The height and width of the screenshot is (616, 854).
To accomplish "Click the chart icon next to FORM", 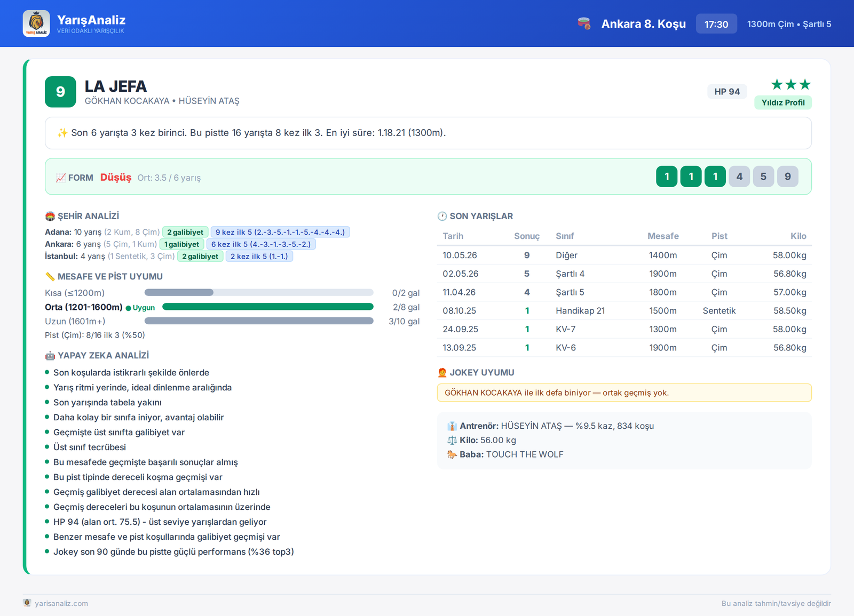I will pos(61,178).
